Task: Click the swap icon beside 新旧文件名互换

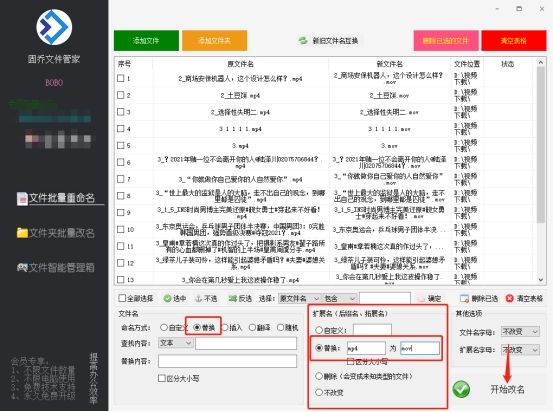Action: [x=303, y=41]
